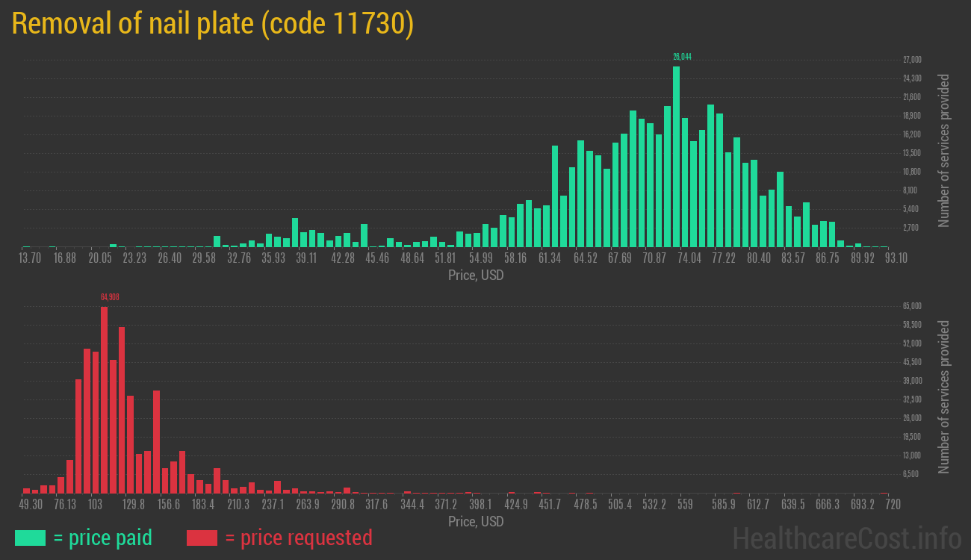Click the 13.70 x-axis tick label
The height and width of the screenshot is (560, 971).
click(30, 258)
